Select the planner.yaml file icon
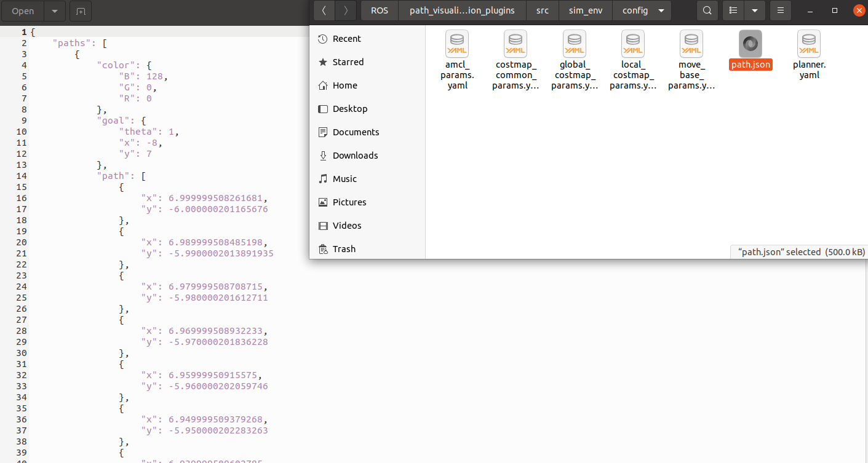This screenshot has width=868, height=463. tap(809, 43)
